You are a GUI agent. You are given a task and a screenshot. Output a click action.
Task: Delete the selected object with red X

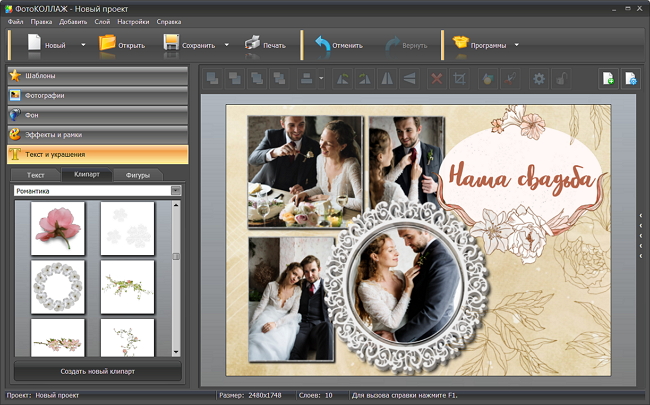pyautogui.click(x=437, y=78)
